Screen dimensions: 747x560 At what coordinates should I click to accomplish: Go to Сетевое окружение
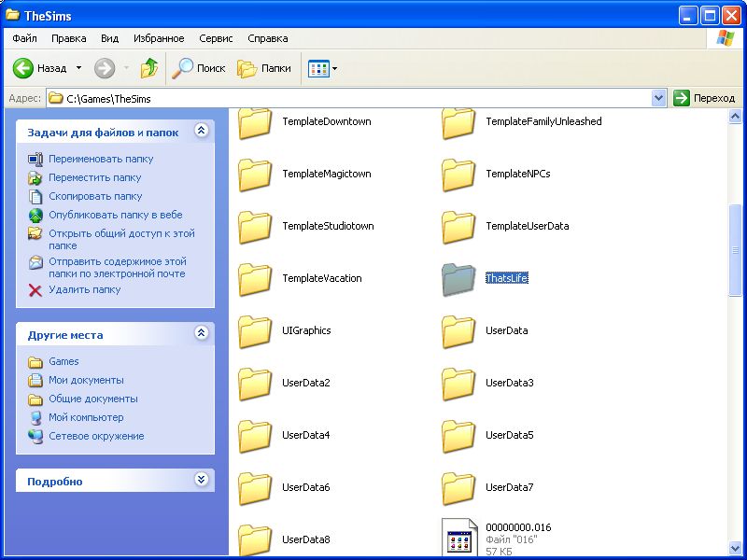pyautogui.click(x=96, y=436)
